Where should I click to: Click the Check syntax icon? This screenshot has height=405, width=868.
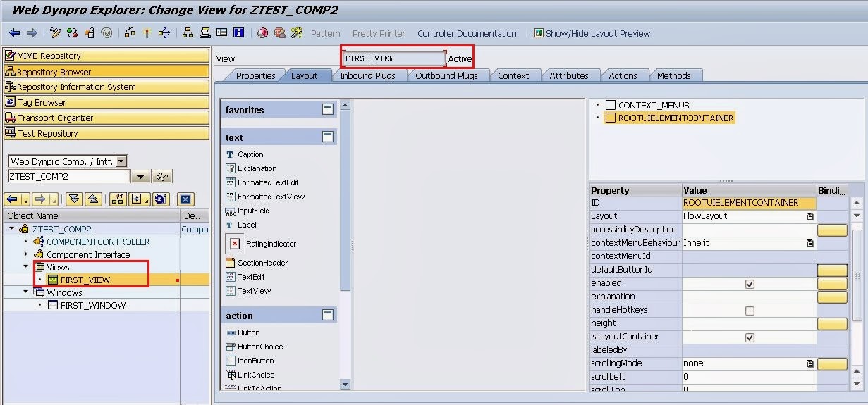tap(130, 33)
